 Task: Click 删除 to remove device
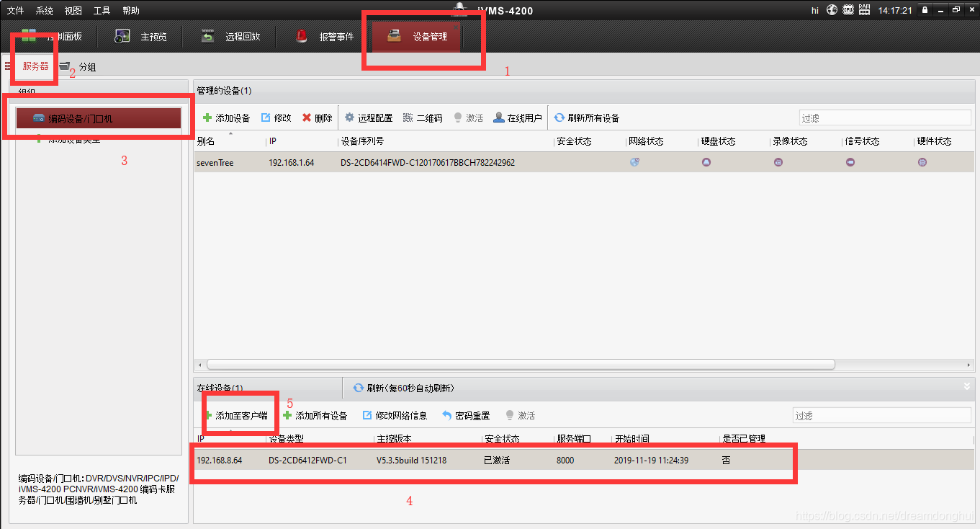click(317, 117)
